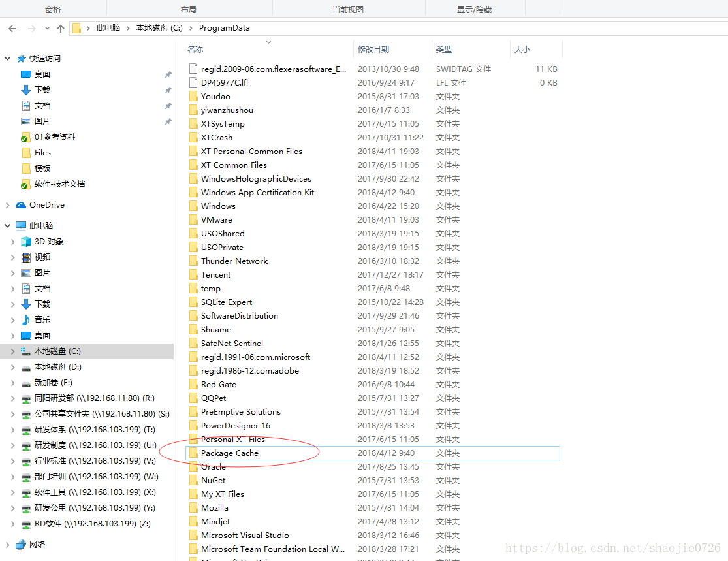Sort by the 类型 column header
The image size is (728, 561).
point(444,49)
